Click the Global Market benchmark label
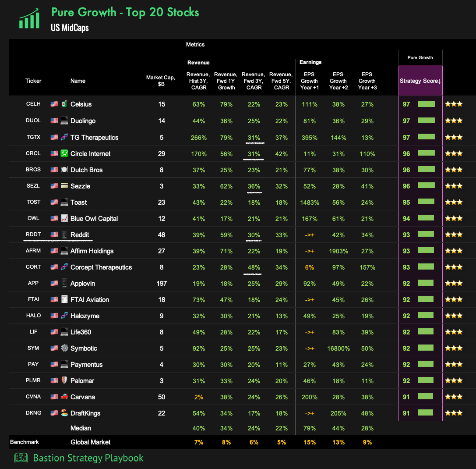This screenshot has width=476, height=469. point(90,442)
